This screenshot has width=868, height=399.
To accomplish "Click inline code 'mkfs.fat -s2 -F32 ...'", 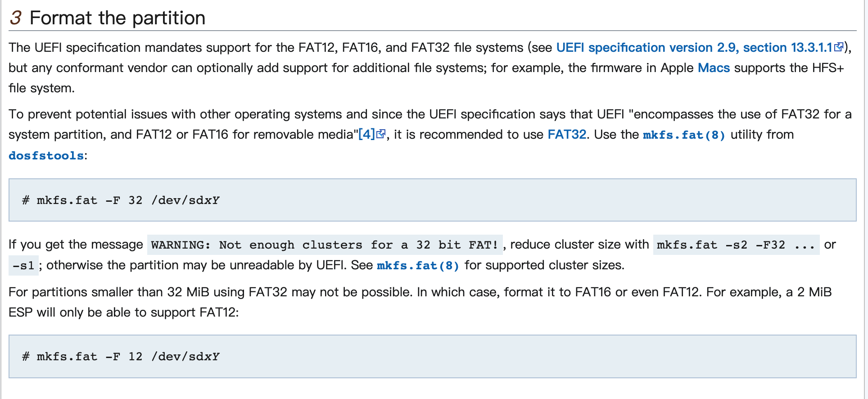I will pos(736,245).
